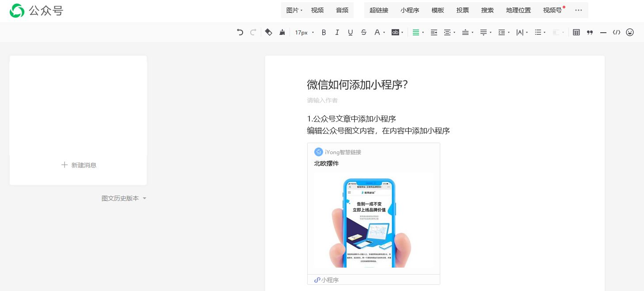Viewport: 644px width, 291px height.
Task: Select the format painter tool
Action: (282, 32)
